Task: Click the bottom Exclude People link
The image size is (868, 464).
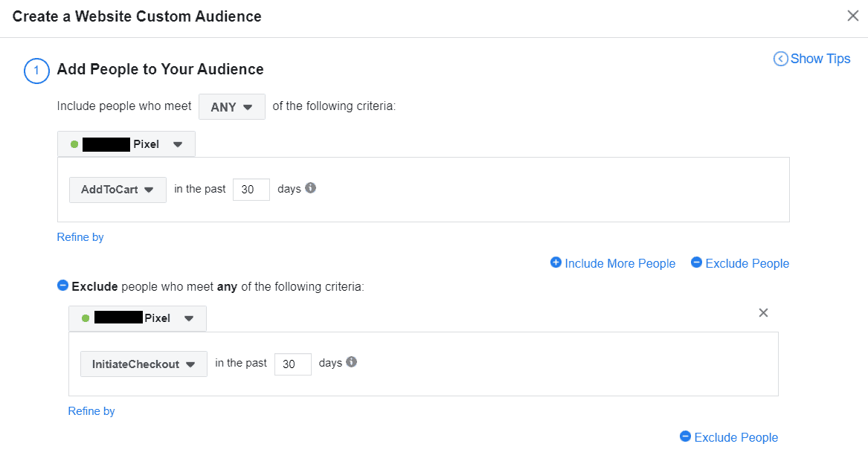Action: pos(736,437)
